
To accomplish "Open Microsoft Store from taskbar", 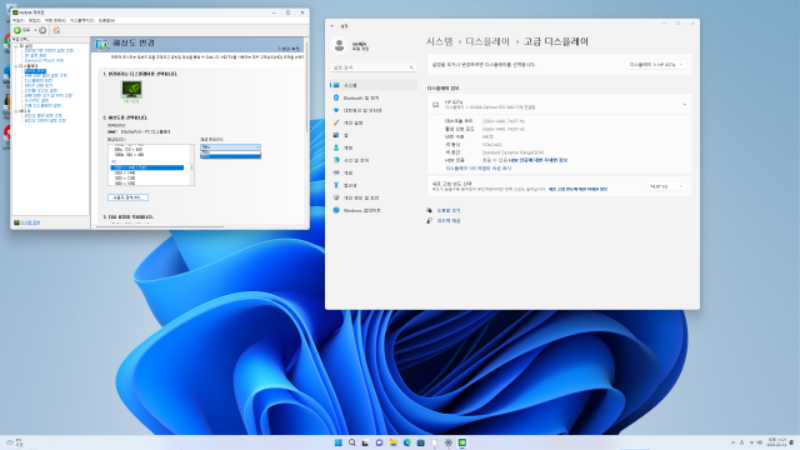I will tap(420, 442).
